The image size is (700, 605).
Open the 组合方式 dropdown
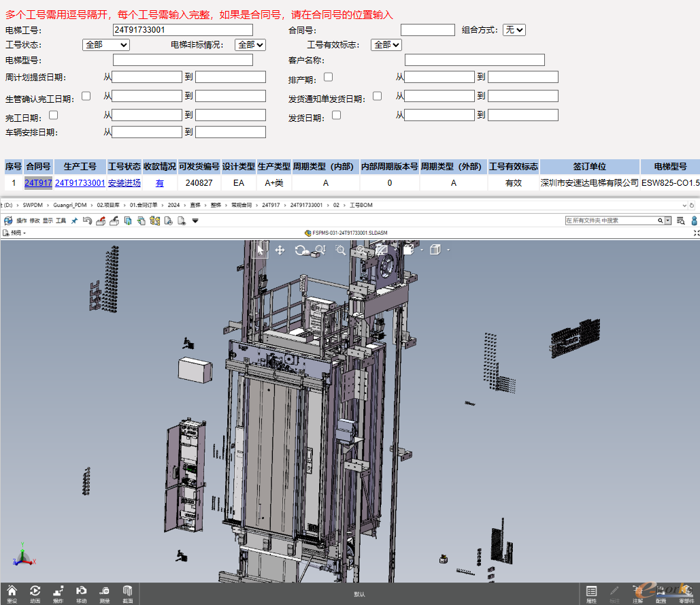(514, 30)
